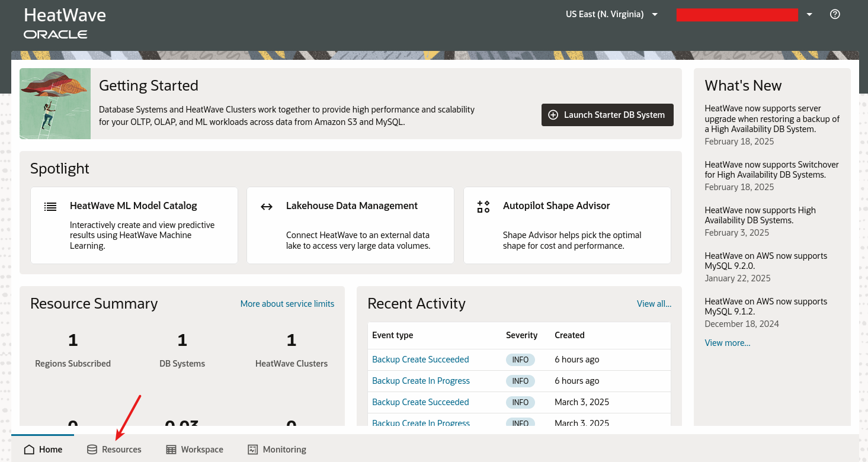Click the Getting Started illustration thumbnail
Viewport: 868px width, 462px height.
(x=55, y=104)
